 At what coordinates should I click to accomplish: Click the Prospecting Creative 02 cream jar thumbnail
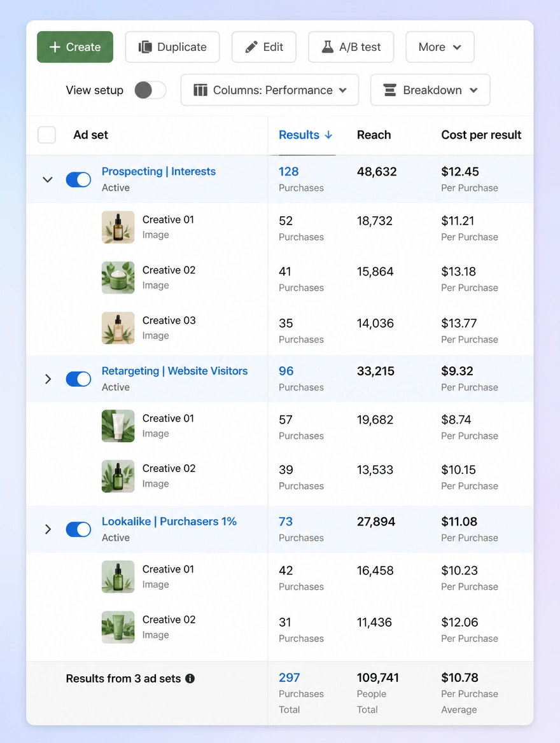(x=118, y=278)
